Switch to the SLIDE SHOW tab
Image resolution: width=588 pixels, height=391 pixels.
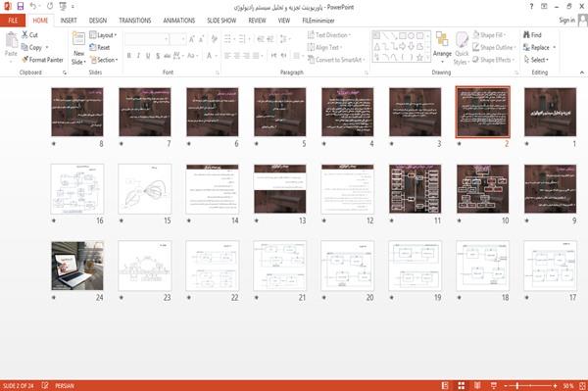[x=221, y=21]
